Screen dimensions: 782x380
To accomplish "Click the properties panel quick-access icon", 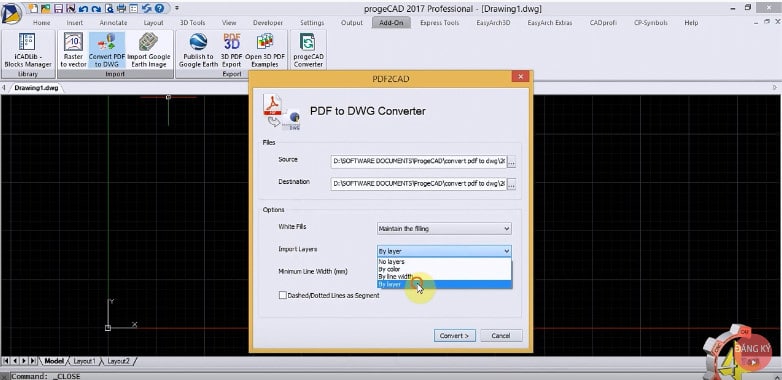I will [x=134, y=8].
